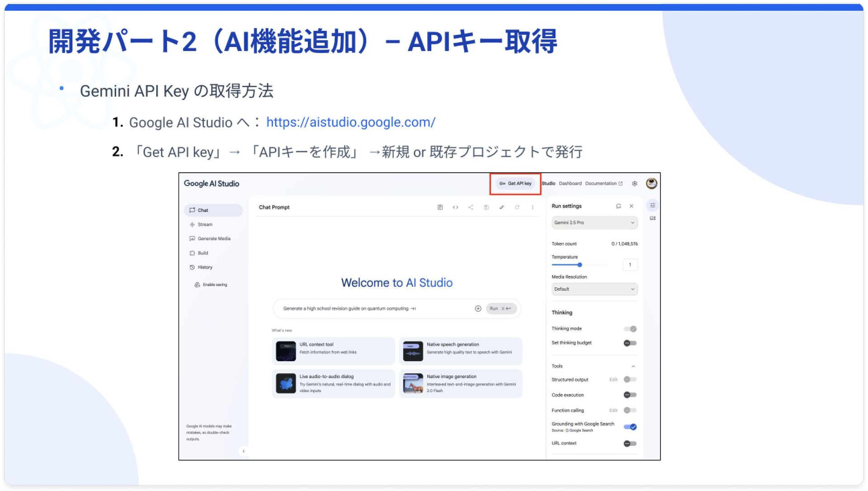The image size is (868, 491).
Task: Click the save prompt icon
Action: click(x=486, y=208)
